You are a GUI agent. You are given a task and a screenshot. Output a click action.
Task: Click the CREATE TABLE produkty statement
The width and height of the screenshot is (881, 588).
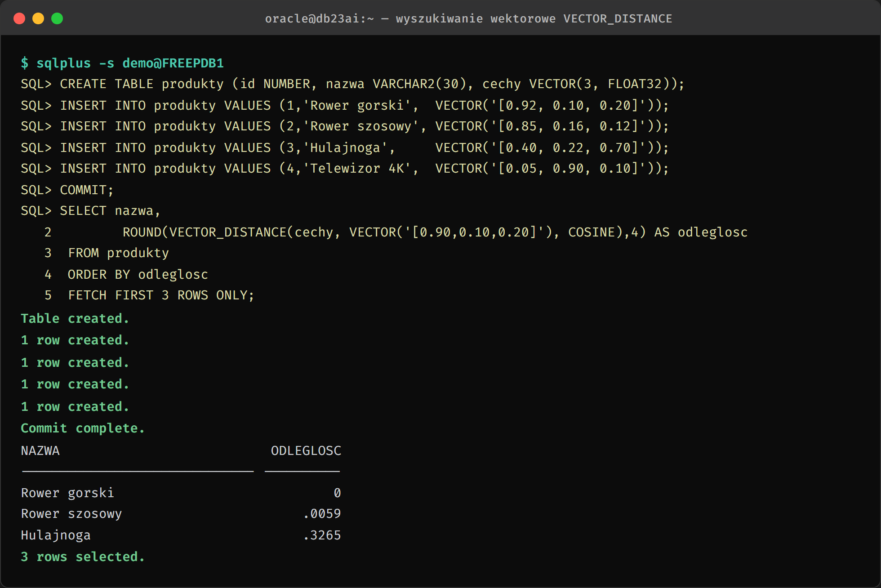coord(352,84)
